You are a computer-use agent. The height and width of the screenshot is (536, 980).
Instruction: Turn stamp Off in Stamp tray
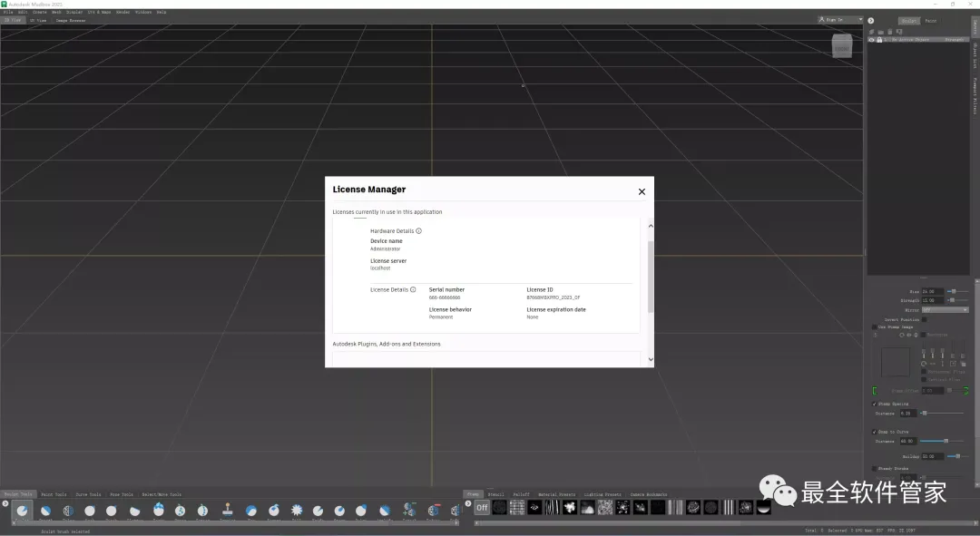(482, 508)
